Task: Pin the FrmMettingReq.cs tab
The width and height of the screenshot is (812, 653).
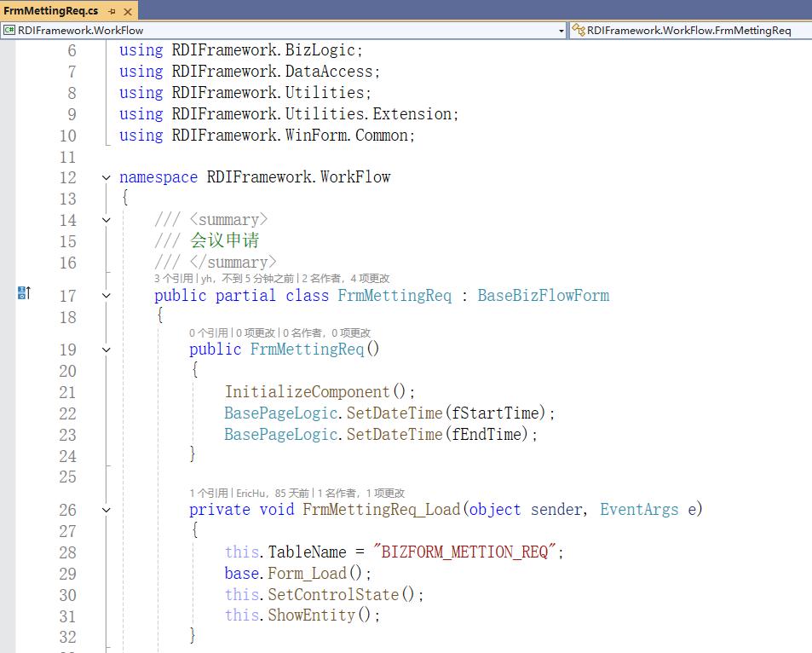Action: coord(112,11)
